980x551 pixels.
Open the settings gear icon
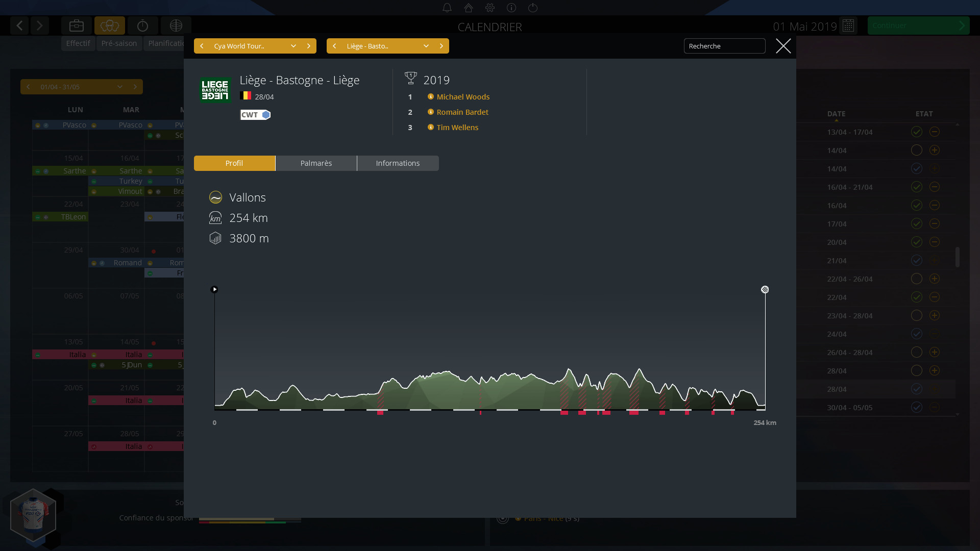pos(491,8)
